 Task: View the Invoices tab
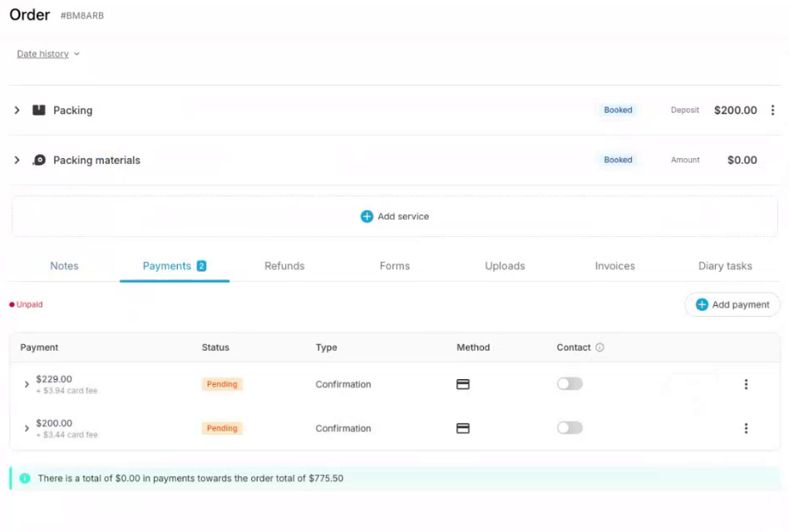coord(615,266)
